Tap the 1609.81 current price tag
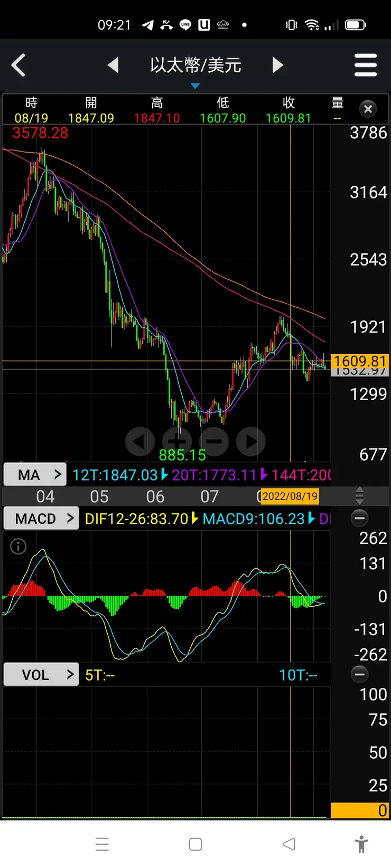 360,361
